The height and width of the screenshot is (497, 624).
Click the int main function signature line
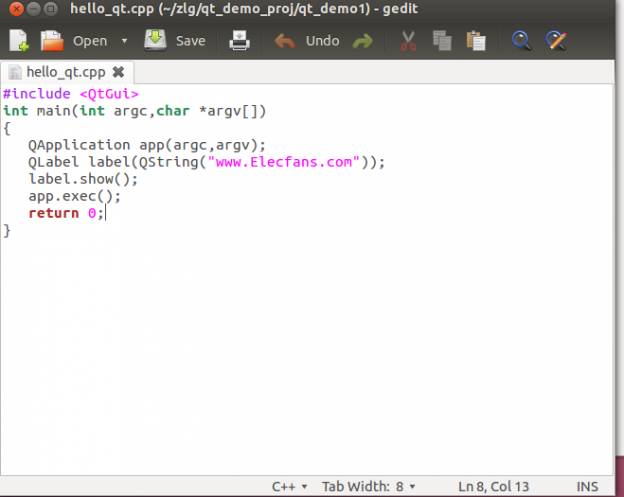click(x=134, y=111)
